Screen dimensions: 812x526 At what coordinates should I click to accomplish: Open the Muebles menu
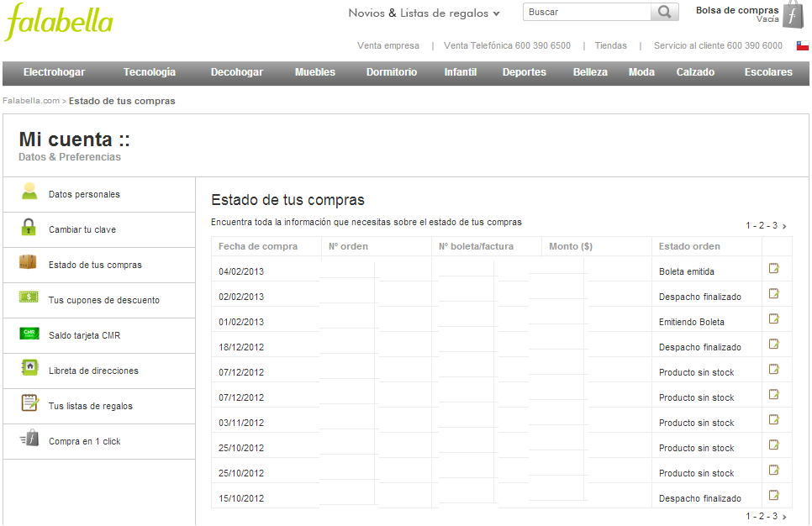click(x=315, y=72)
